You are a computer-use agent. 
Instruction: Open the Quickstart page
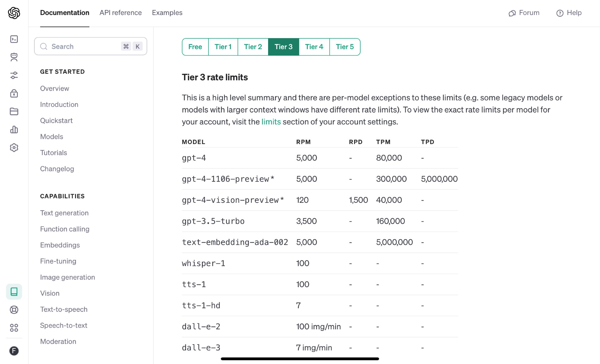(56, 121)
